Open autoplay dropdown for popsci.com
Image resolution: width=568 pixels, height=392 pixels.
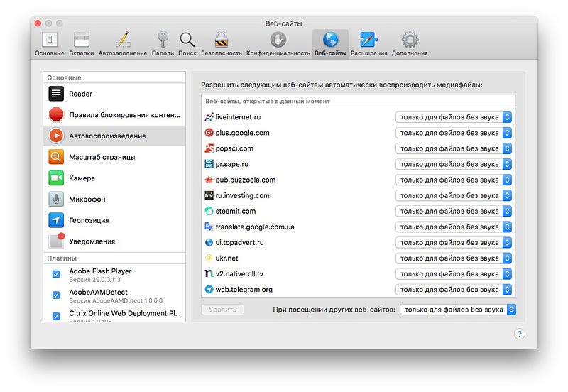click(454, 148)
